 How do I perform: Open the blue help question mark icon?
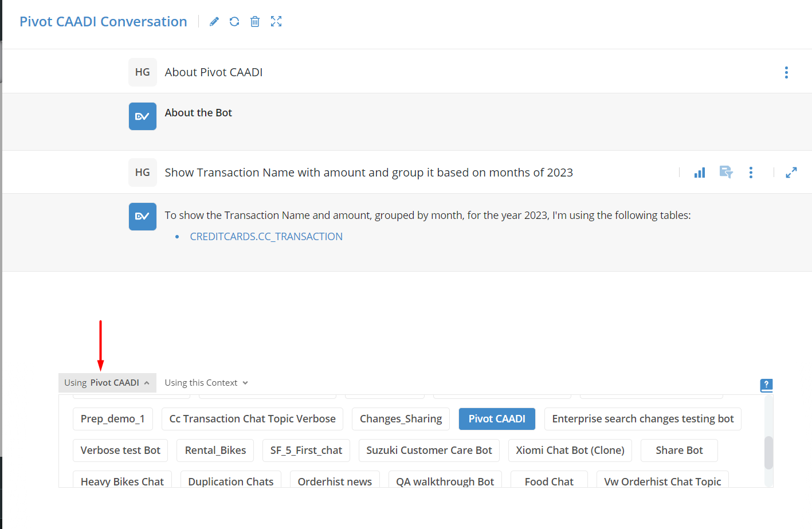point(766,385)
